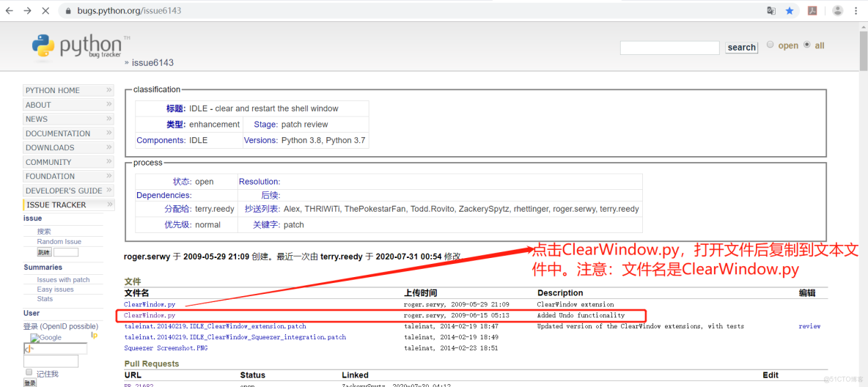
Task: Open the 搜索 search link in sidebar
Action: pyautogui.click(x=44, y=232)
